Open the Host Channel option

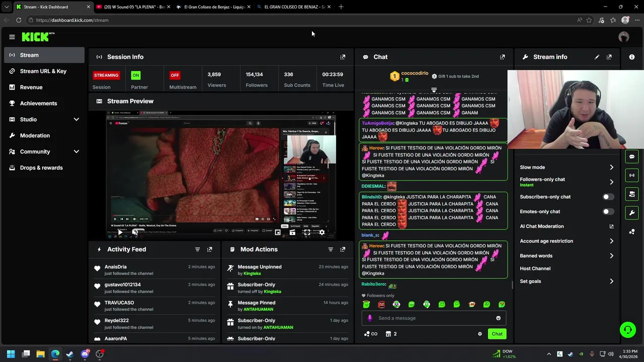click(535, 268)
